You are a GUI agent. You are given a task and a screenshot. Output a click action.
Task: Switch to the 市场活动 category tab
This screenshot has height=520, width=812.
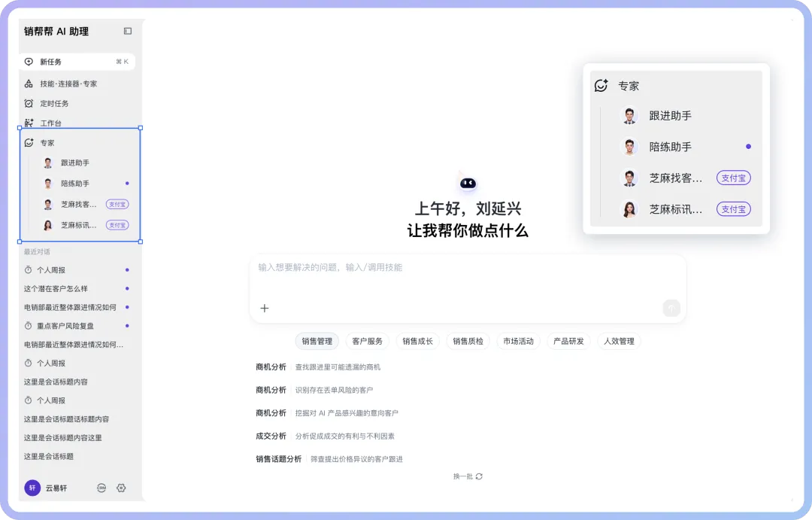pyautogui.click(x=518, y=341)
